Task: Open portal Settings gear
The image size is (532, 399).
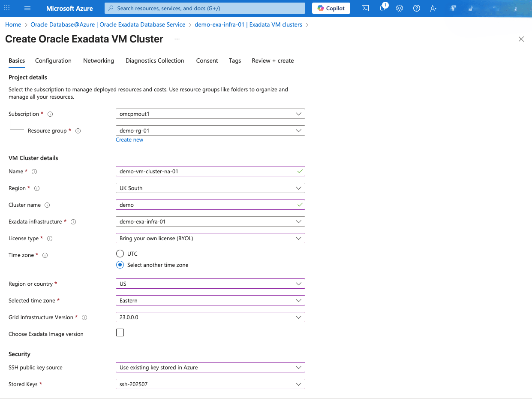Action: pos(399,8)
